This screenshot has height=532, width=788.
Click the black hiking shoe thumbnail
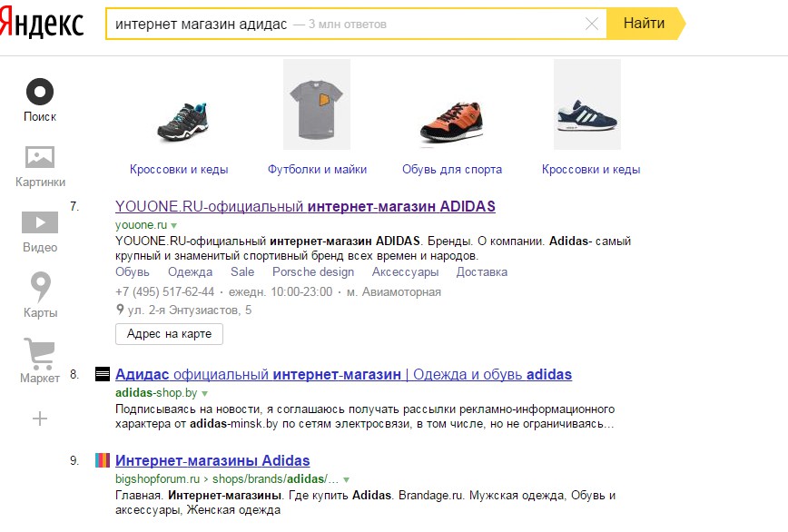(x=182, y=122)
